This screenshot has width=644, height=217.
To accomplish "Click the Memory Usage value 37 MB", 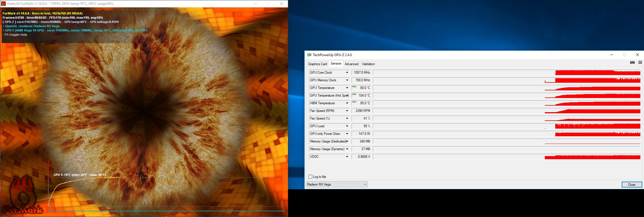I will pyautogui.click(x=362, y=149).
